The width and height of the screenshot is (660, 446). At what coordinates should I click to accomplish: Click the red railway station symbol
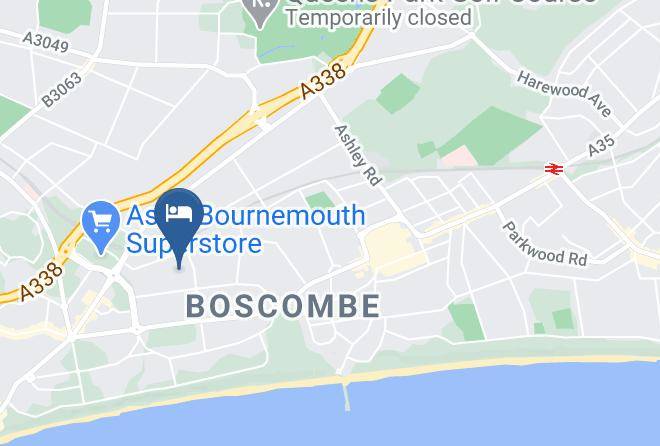[x=554, y=169]
